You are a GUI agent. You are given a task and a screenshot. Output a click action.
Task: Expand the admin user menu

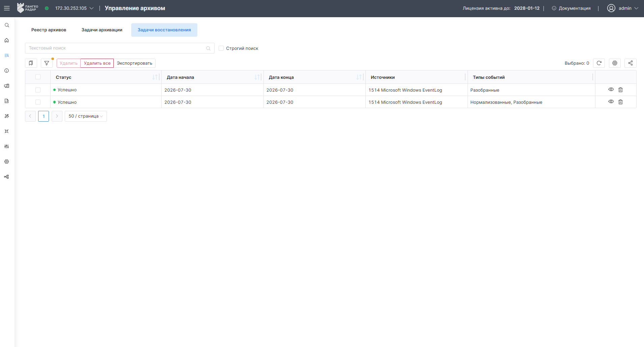(623, 8)
